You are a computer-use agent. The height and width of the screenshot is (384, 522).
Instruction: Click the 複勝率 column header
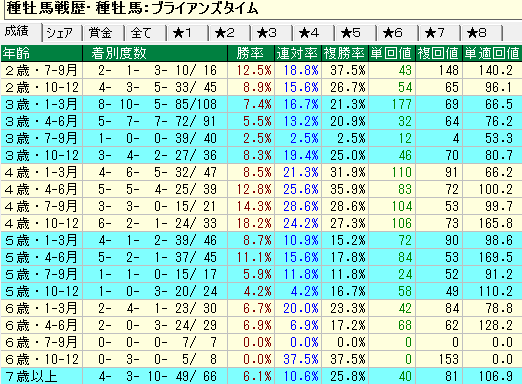click(345, 53)
